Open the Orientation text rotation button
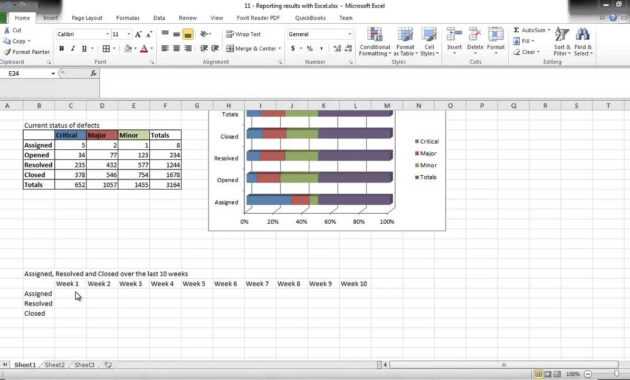The image size is (630, 380). [205, 34]
